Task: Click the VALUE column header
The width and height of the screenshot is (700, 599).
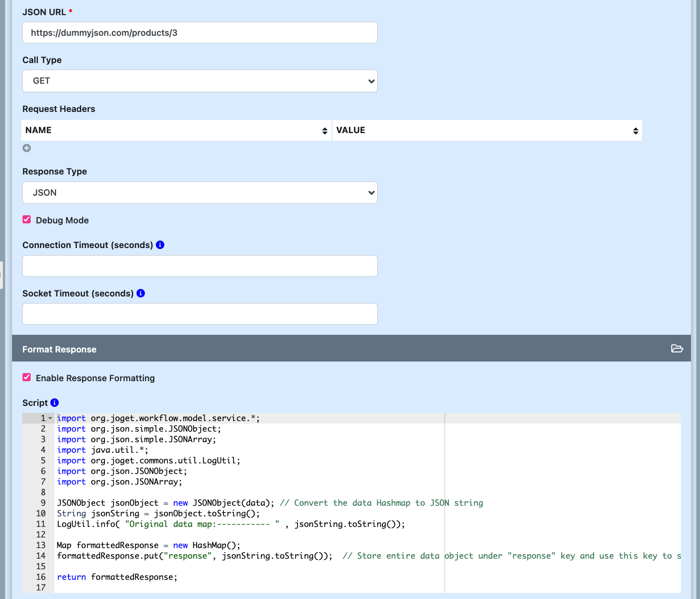Action: (351, 130)
